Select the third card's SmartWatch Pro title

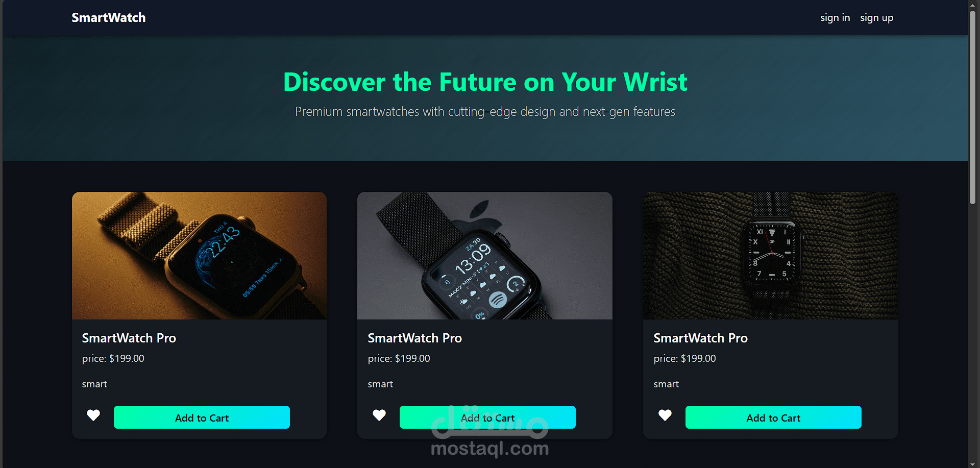701,338
